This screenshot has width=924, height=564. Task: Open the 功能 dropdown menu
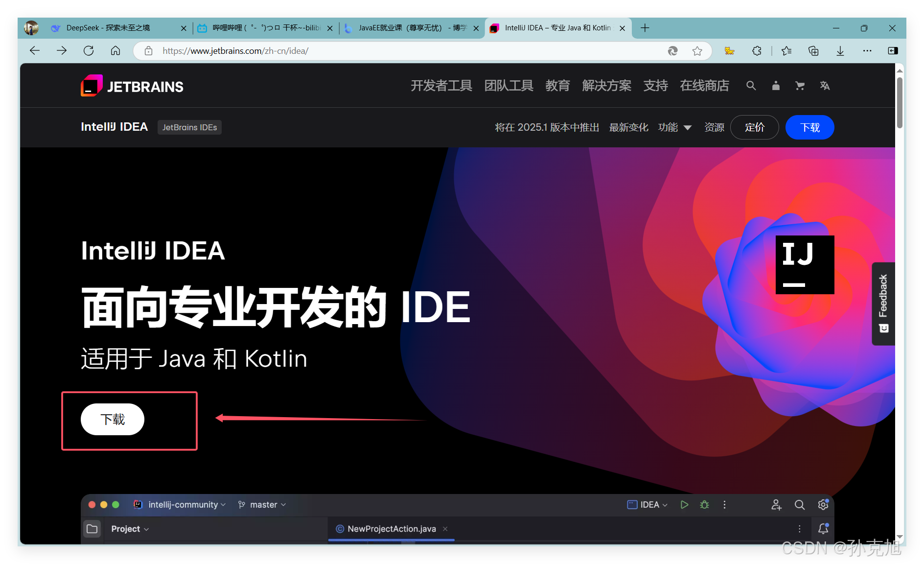point(674,127)
